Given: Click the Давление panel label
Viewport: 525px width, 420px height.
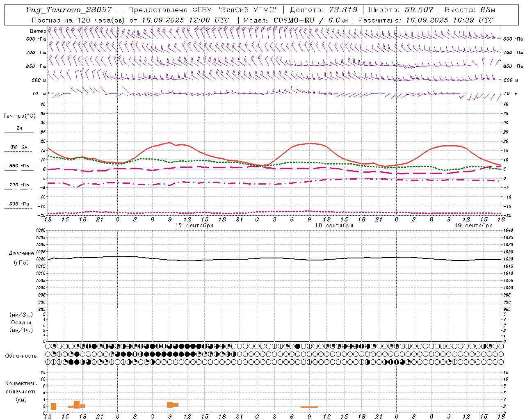Looking at the screenshot, I should (x=21, y=253).
